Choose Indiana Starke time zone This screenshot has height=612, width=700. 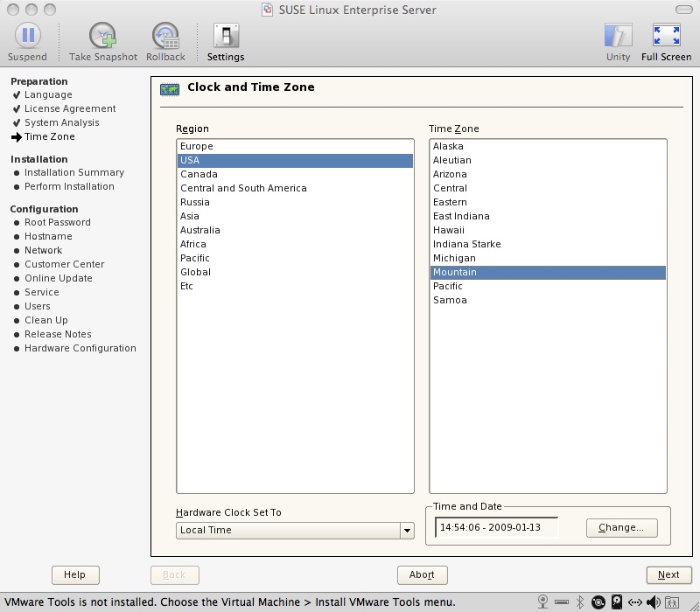[x=548, y=244]
